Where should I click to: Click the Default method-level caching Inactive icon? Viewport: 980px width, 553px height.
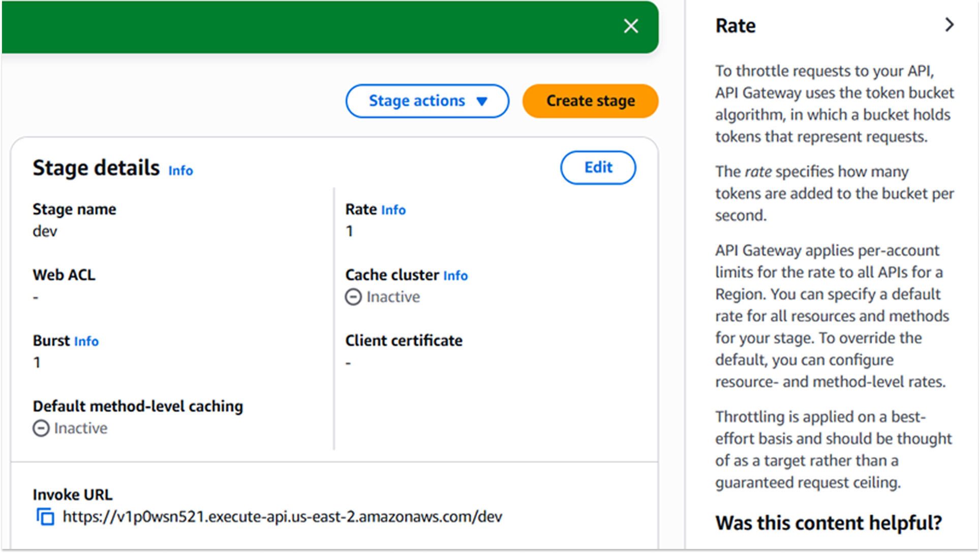point(41,428)
